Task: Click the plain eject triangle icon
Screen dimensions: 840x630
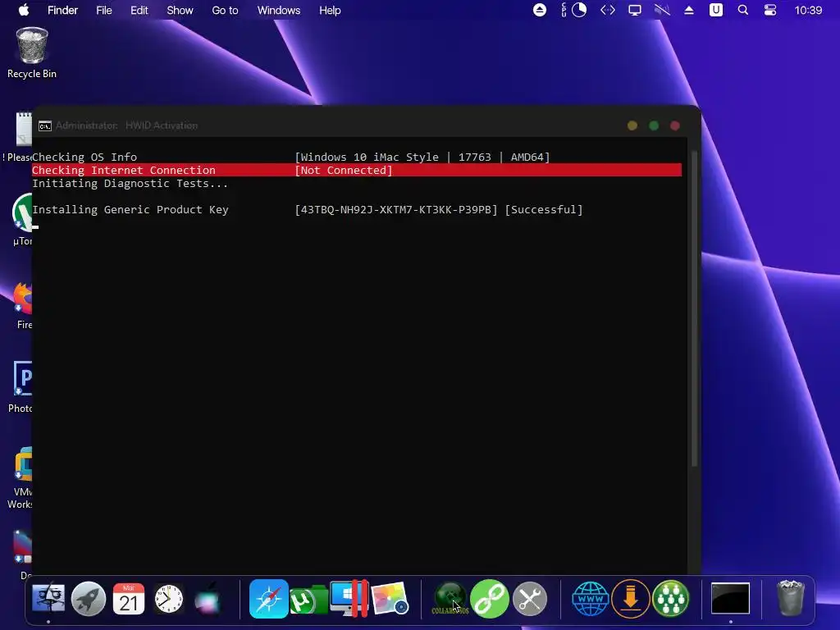Action: point(689,10)
